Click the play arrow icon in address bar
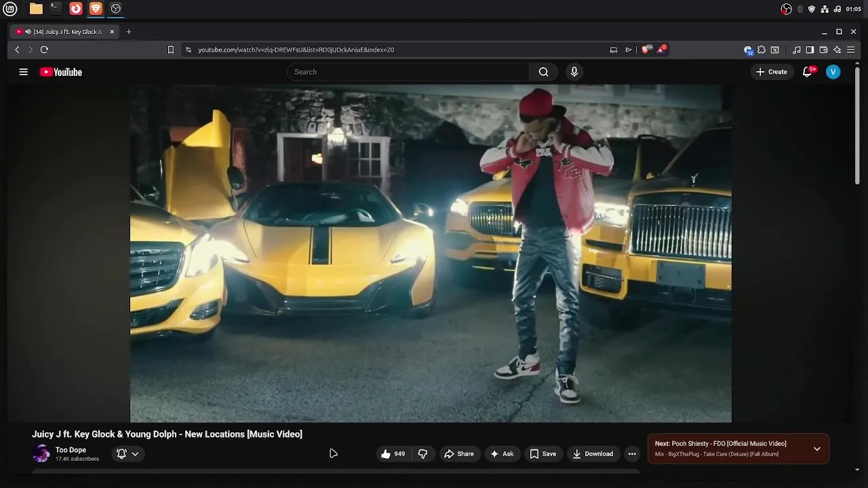This screenshot has height=488, width=868. point(629,49)
